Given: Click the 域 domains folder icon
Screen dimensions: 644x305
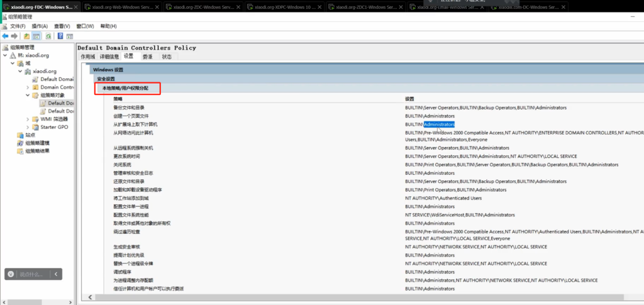Looking at the screenshot, I should 20,64.
